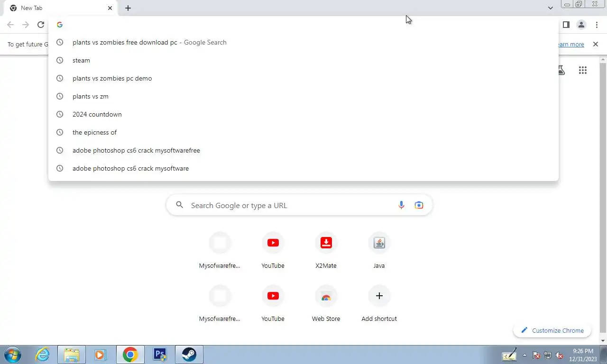Show hidden tray icons arrow

(x=524, y=355)
